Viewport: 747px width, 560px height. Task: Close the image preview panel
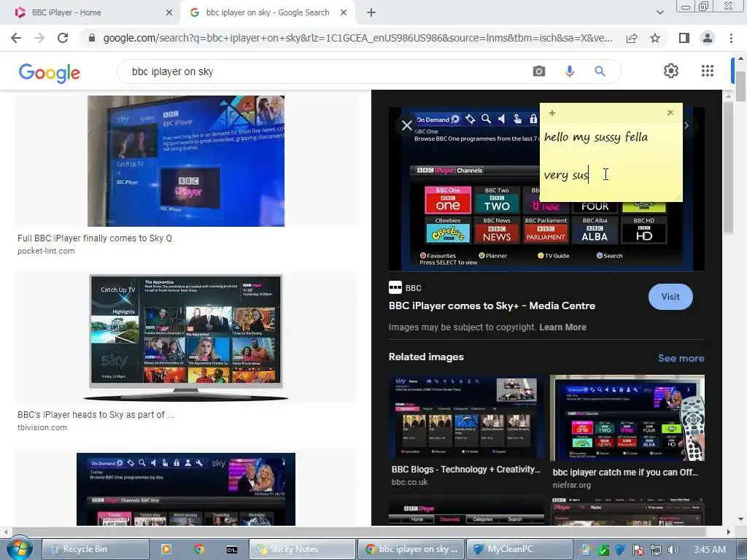(x=406, y=125)
